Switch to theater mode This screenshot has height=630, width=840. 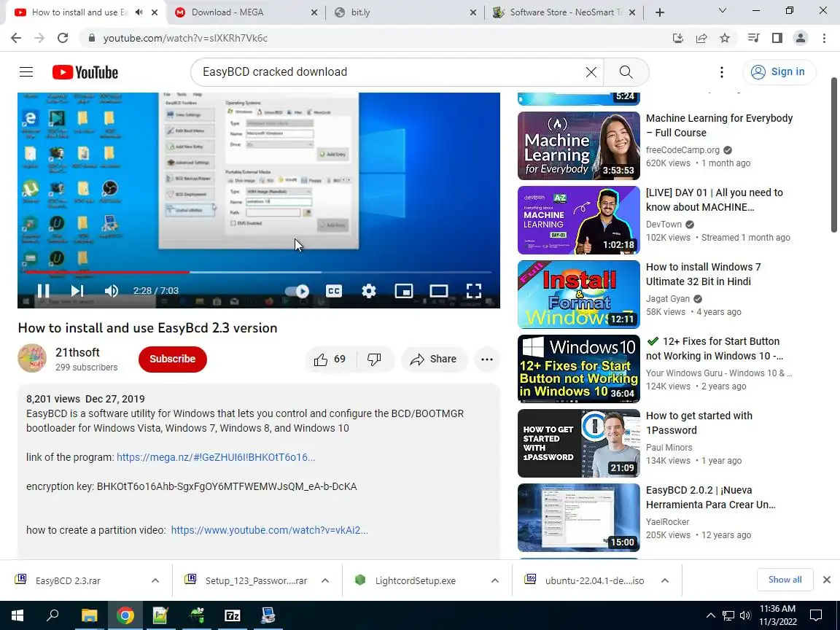[439, 291]
